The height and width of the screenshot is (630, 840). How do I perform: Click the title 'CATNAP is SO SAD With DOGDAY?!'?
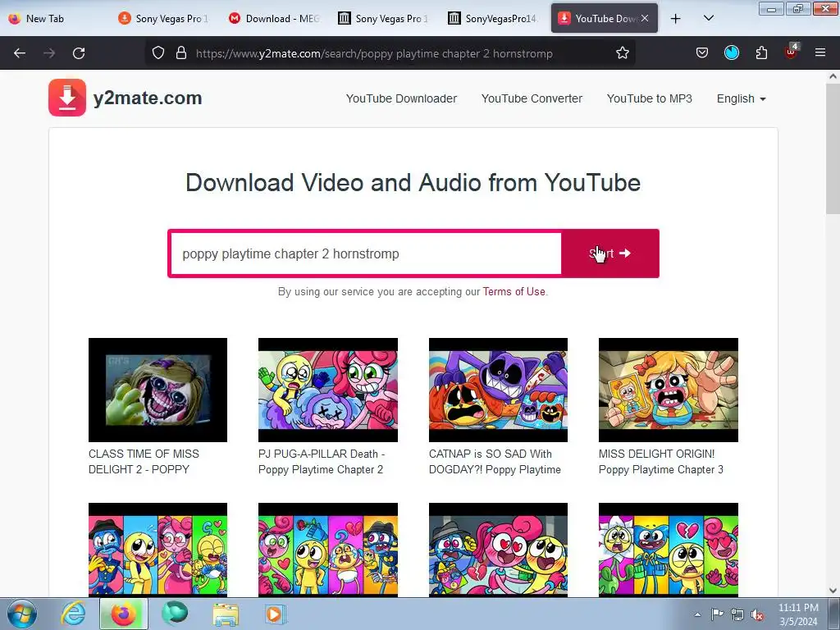pos(495,461)
